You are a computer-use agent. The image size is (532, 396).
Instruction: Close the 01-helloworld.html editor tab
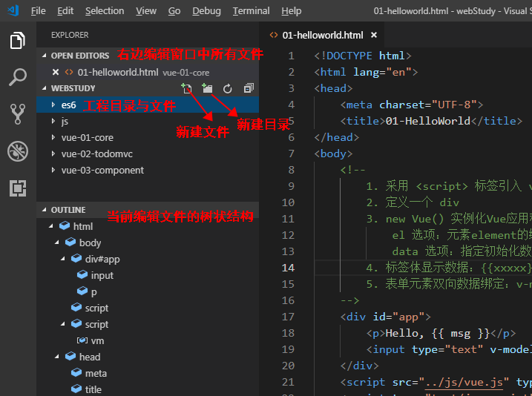374,35
